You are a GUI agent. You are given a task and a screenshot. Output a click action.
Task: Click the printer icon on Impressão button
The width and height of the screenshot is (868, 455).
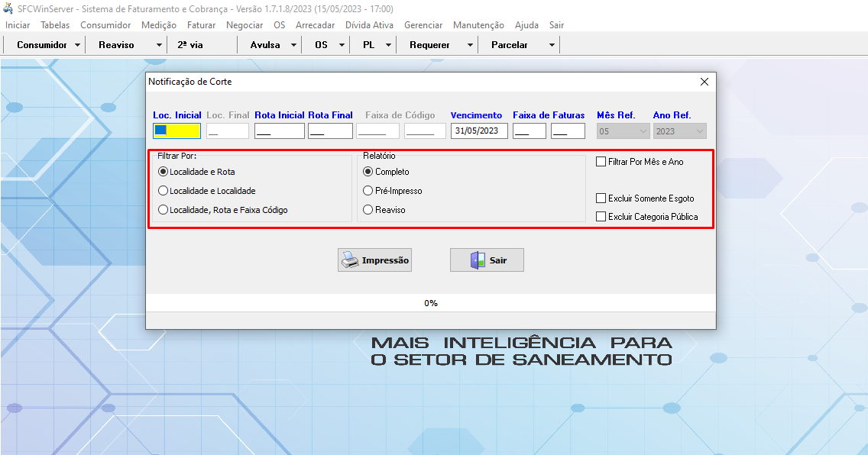pos(349,260)
